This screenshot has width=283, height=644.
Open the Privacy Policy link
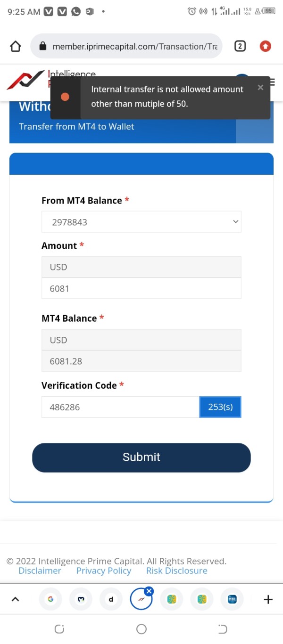[x=104, y=571]
